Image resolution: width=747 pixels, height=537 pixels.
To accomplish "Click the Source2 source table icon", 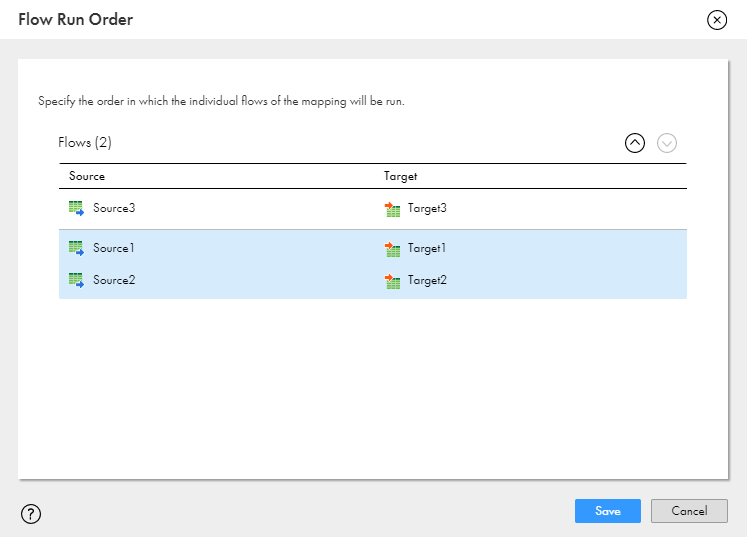I will (76, 280).
